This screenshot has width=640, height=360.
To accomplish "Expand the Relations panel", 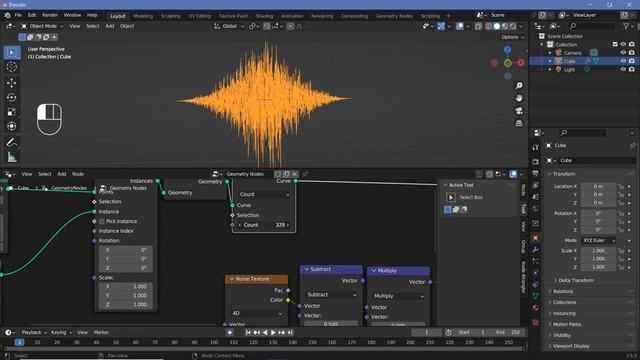I will coord(563,291).
